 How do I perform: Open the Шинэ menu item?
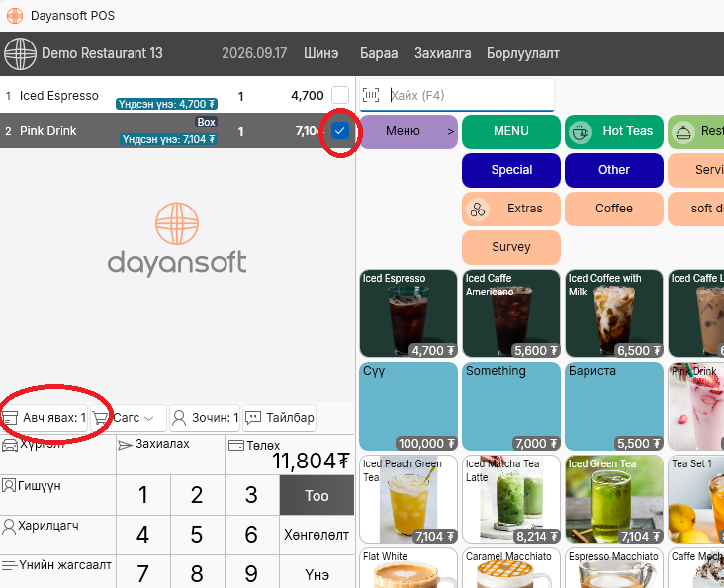click(320, 53)
